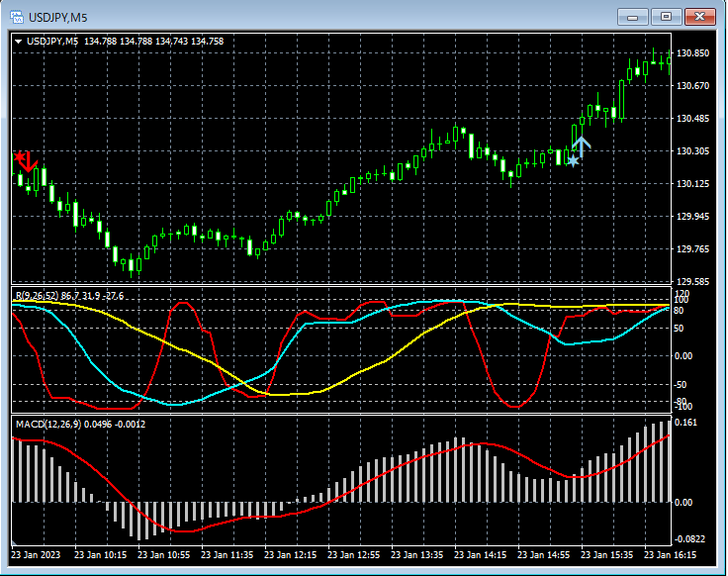
Task: Click the 23 Jan 14:15 time label
Action: tap(480, 554)
